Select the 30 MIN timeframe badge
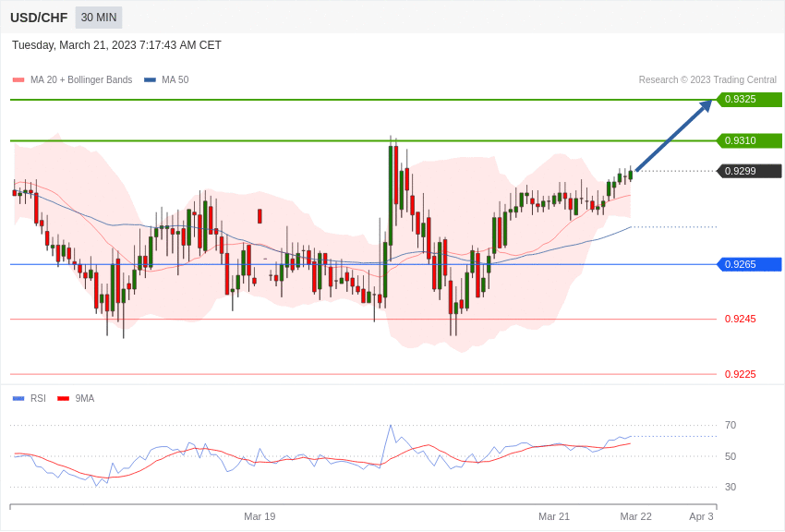The height and width of the screenshot is (532, 785). pos(99,18)
